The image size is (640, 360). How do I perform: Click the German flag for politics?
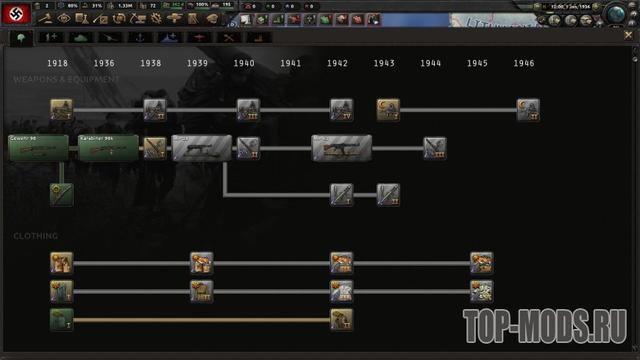16,13
